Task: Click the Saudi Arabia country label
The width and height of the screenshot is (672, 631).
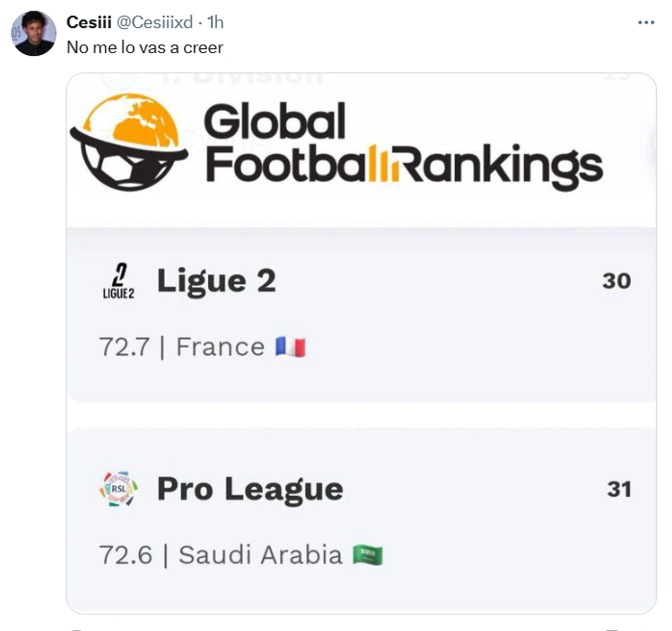Action: pos(261,555)
